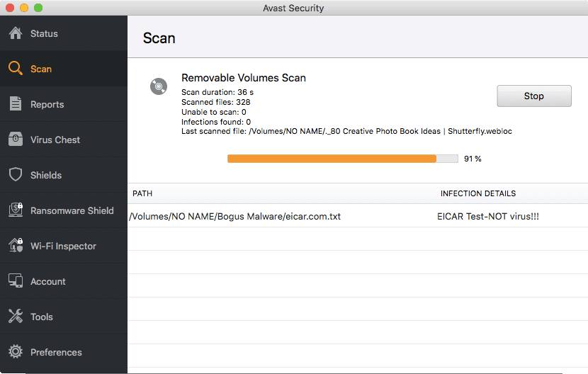Click the Shields shield icon

click(16, 174)
